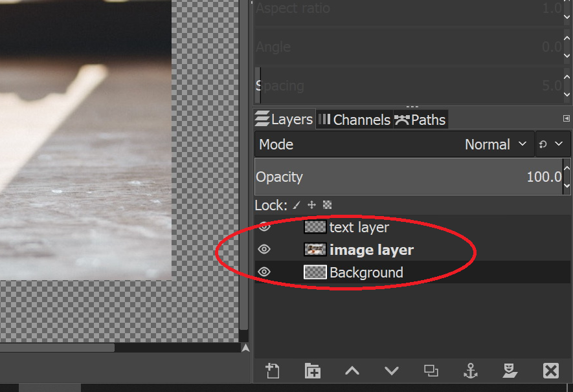The image size is (573, 392).
Task: Raise the selected layer one step
Action: click(x=352, y=371)
